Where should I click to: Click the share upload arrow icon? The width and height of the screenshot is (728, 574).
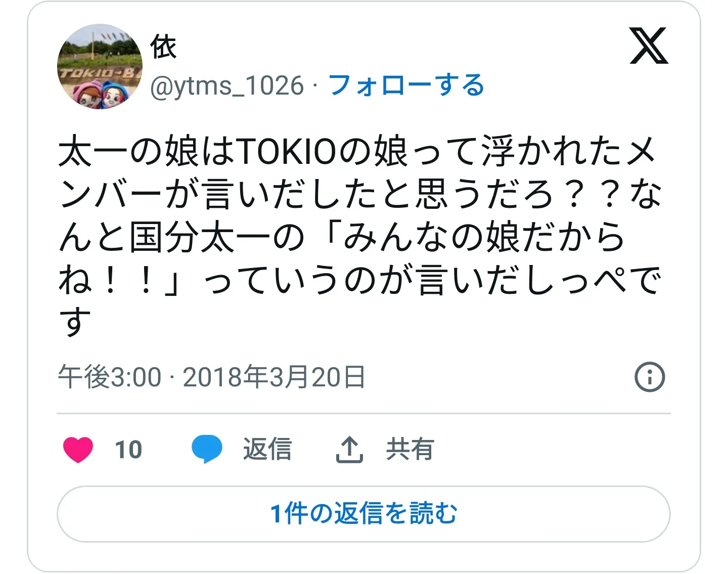tap(349, 450)
